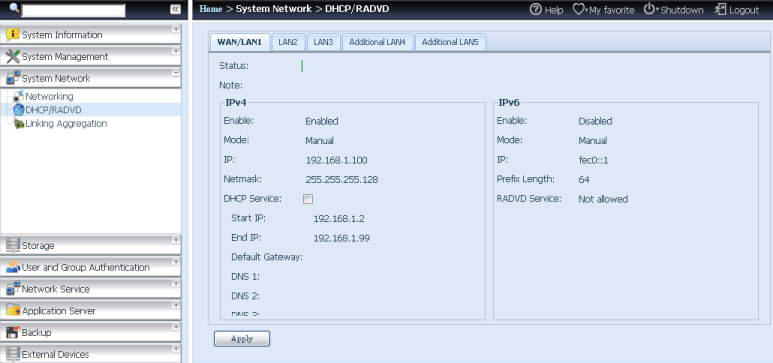Select Networking in the tree

(49, 97)
